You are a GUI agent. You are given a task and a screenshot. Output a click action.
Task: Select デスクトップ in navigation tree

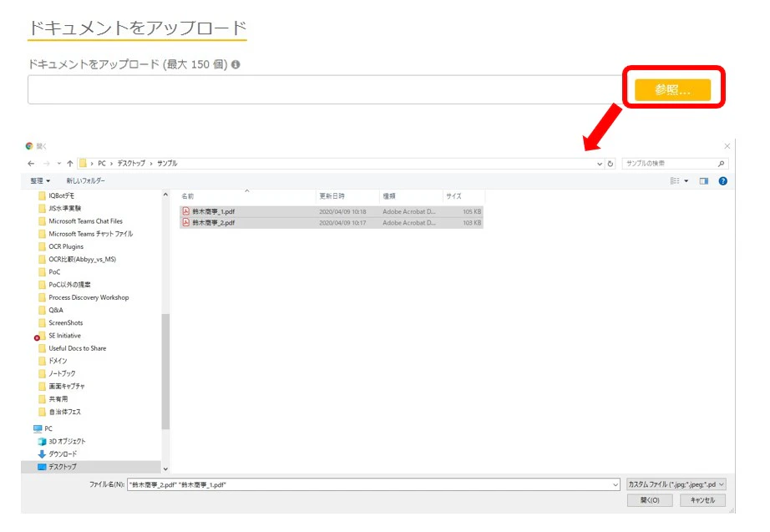pyautogui.click(x=63, y=467)
